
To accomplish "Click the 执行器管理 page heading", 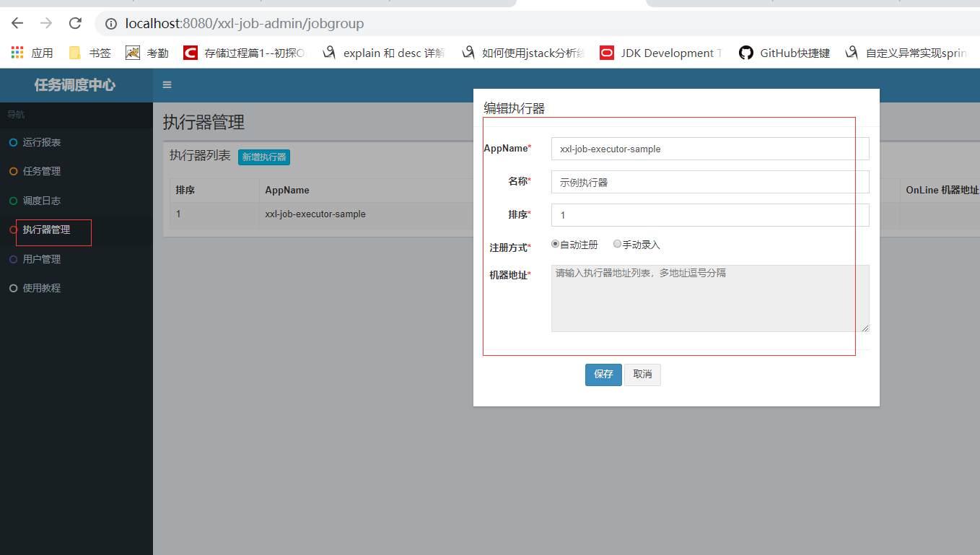I will pyautogui.click(x=204, y=122).
